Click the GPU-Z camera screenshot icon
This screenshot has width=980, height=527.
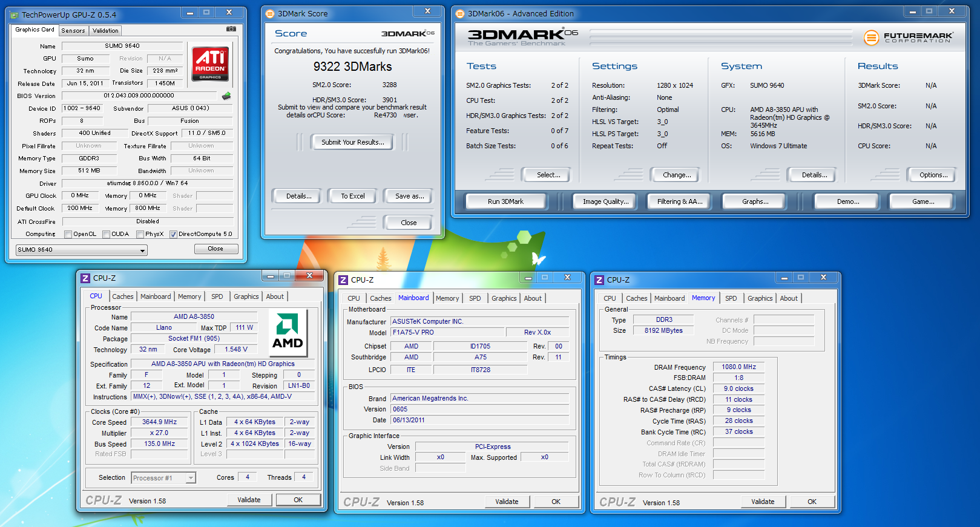tap(231, 29)
